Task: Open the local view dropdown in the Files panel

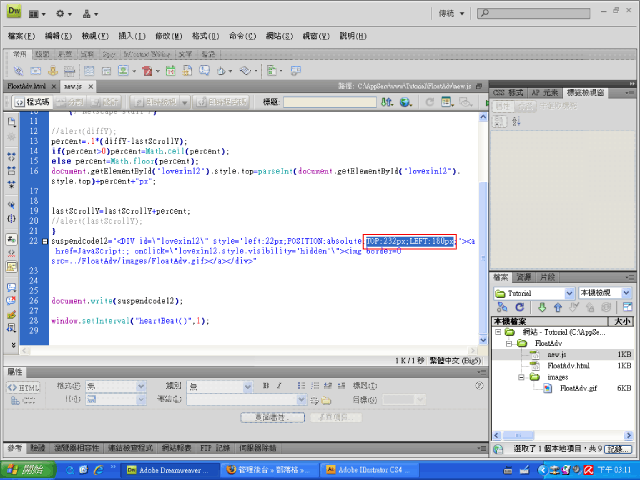Action: point(605,292)
